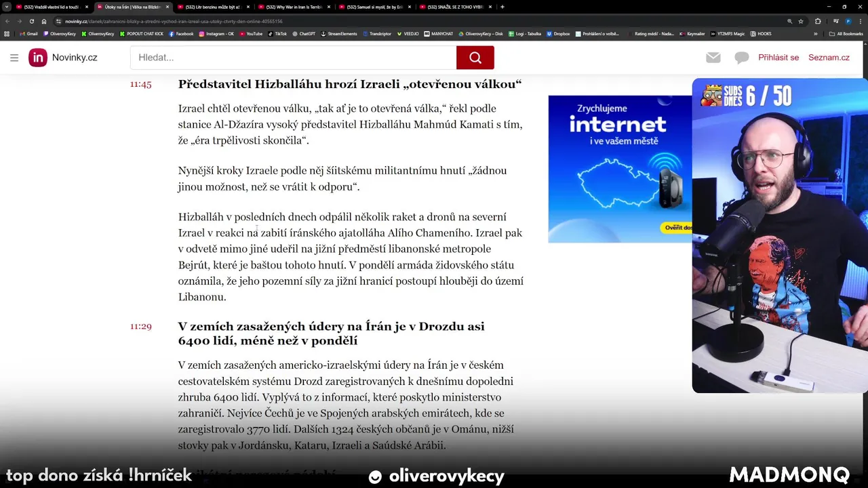Image resolution: width=868 pixels, height=488 pixels.
Task: Open the Chrome three-dot menu
Action: coord(861,21)
